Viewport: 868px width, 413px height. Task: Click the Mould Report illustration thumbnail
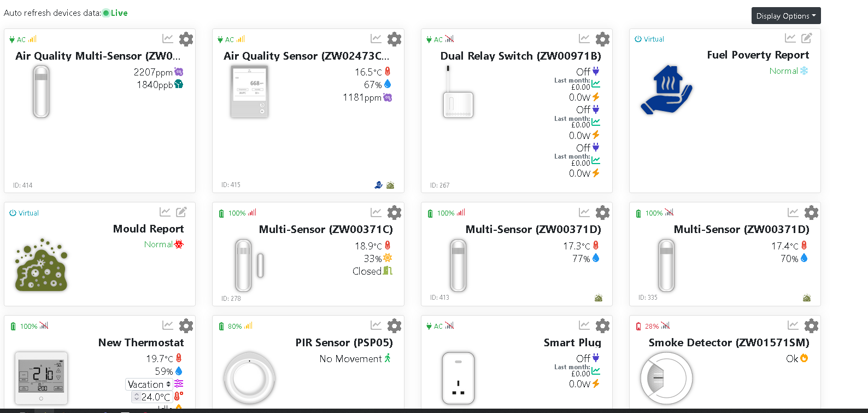click(x=42, y=265)
